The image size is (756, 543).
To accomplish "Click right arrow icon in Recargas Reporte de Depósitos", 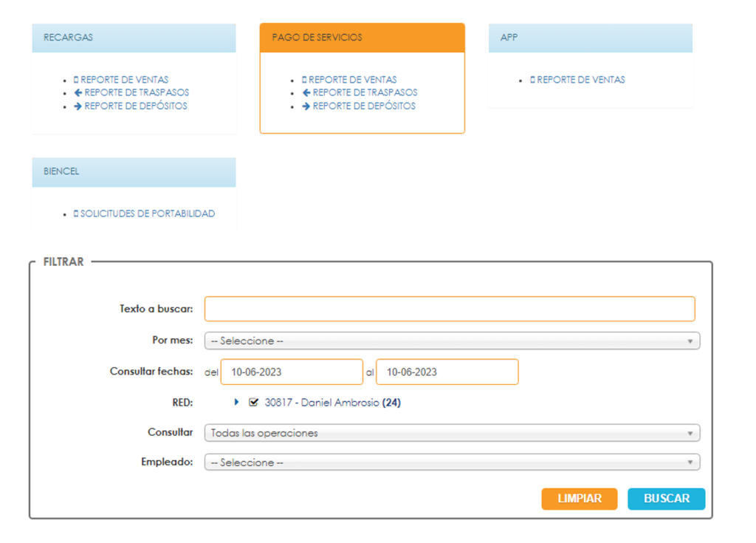I will (x=78, y=106).
